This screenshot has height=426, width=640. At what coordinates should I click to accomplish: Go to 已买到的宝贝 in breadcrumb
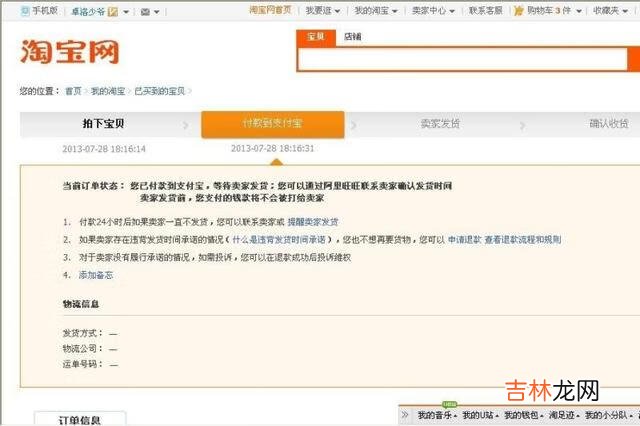pyautogui.click(x=160, y=91)
